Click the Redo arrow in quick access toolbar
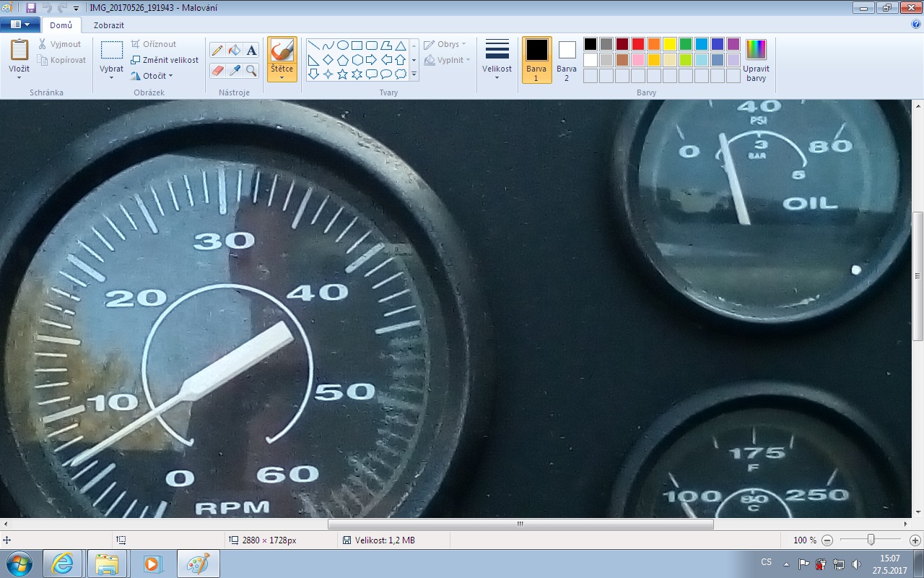This screenshot has height=578, width=924. [62, 8]
